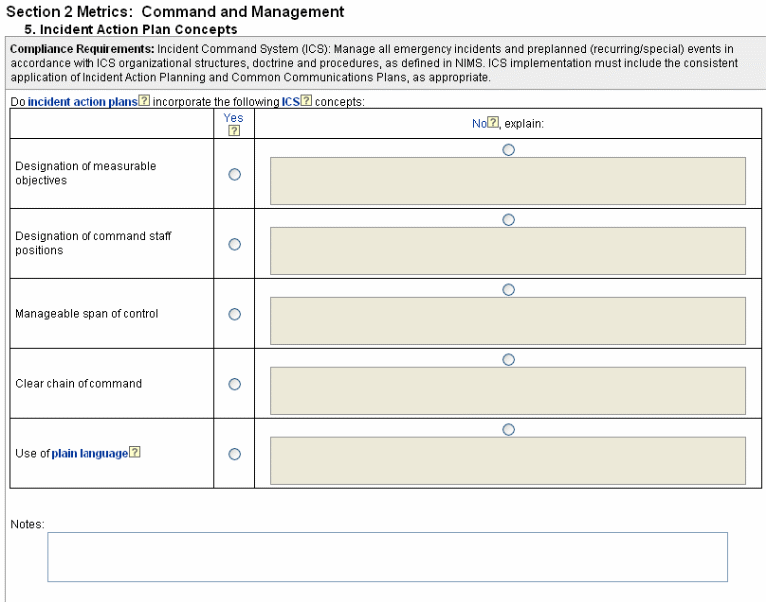Image resolution: width=766 pixels, height=602 pixels.
Task: Select No for Designation of measurable objectives
Action: coord(508,149)
